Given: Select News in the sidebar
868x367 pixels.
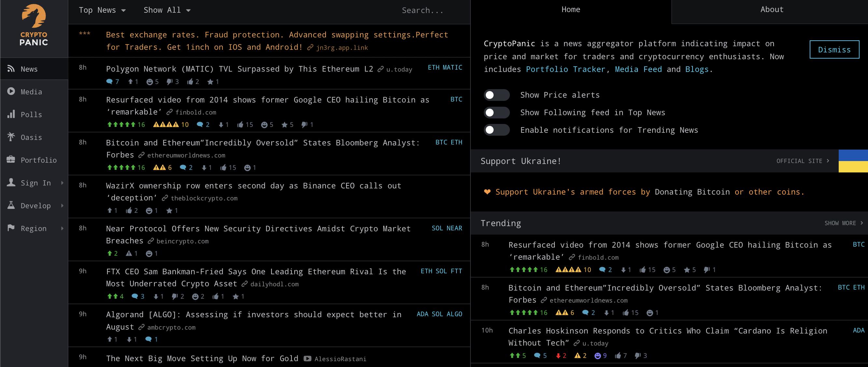Looking at the screenshot, I should pos(34,69).
